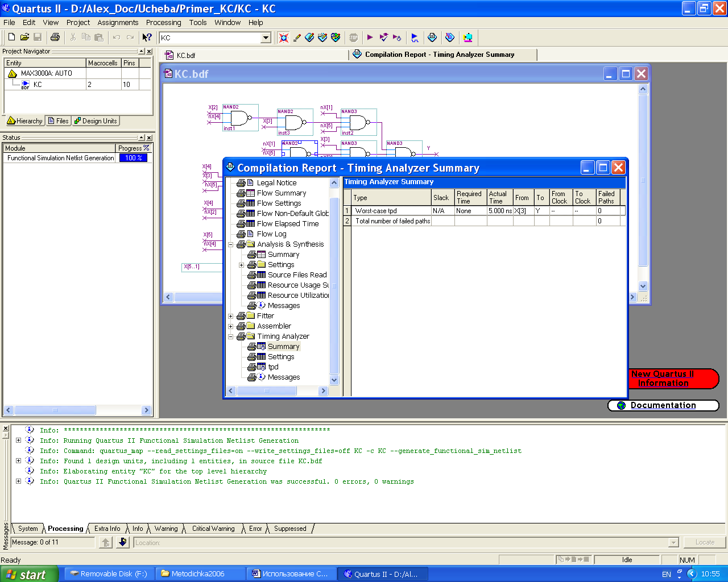Save the file with the floppy icon
Viewport: 728px width, 582px height.
click(x=38, y=38)
